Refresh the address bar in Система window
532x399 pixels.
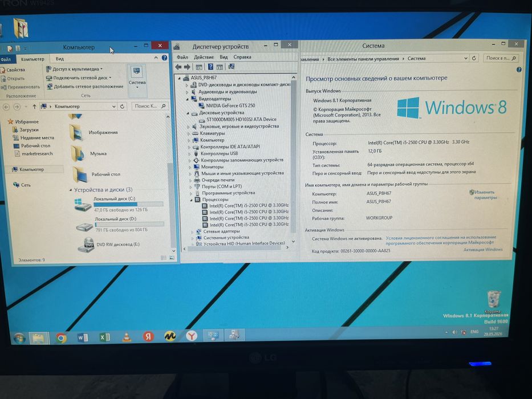(x=474, y=58)
